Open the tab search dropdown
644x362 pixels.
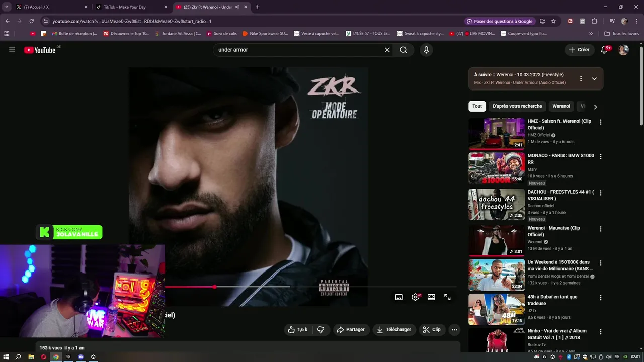pyautogui.click(x=7, y=7)
